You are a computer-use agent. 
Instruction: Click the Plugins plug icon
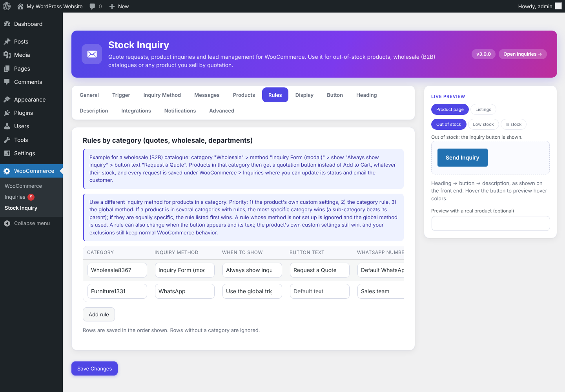click(x=7, y=113)
